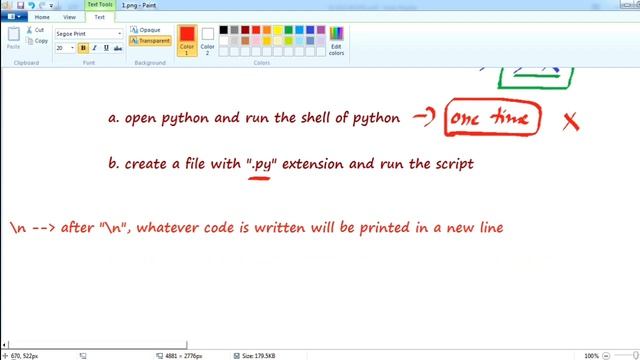The height and width of the screenshot is (360, 640).
Task: Open the blue Paint file menu button
Action: point(14,17)
